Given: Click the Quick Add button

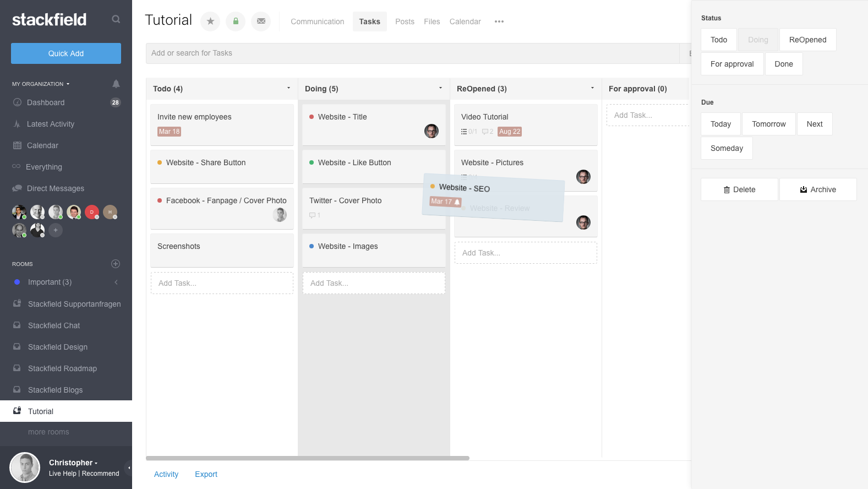Looking at the screenshot, I should click(66, 53).
